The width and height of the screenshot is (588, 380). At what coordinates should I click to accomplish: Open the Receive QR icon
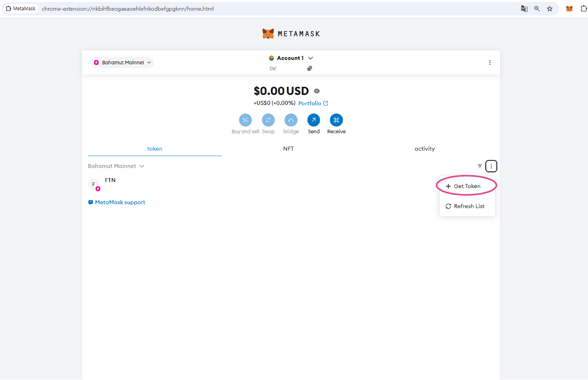336,120
